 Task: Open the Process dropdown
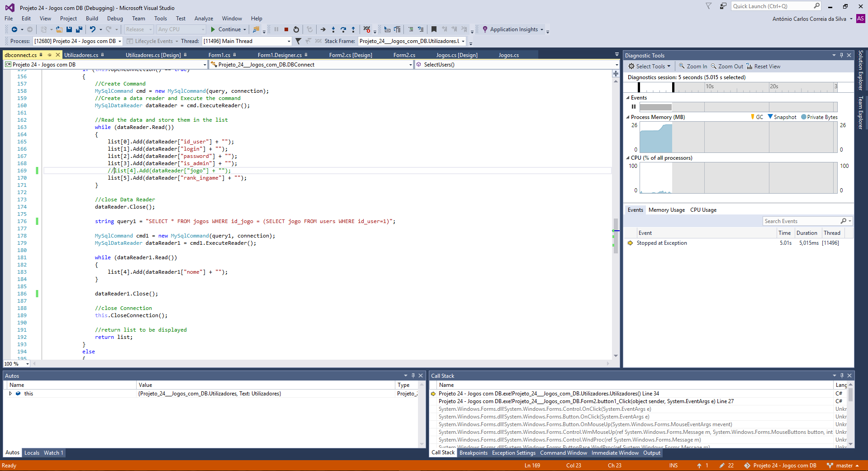tap(120, 41)
